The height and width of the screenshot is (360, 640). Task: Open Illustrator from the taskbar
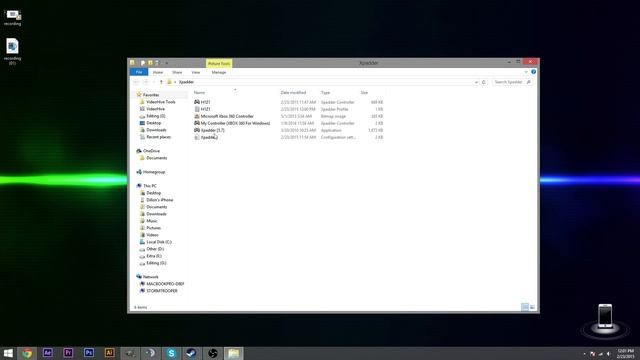click(x=109, y=353)
